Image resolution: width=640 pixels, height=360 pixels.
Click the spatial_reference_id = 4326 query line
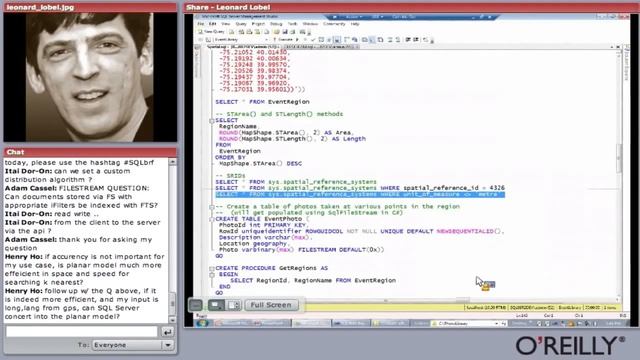click(x=360, y=188)
